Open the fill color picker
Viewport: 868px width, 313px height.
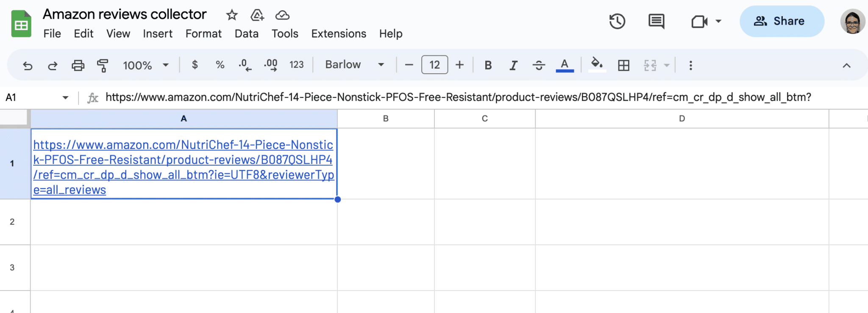point(597,65)
